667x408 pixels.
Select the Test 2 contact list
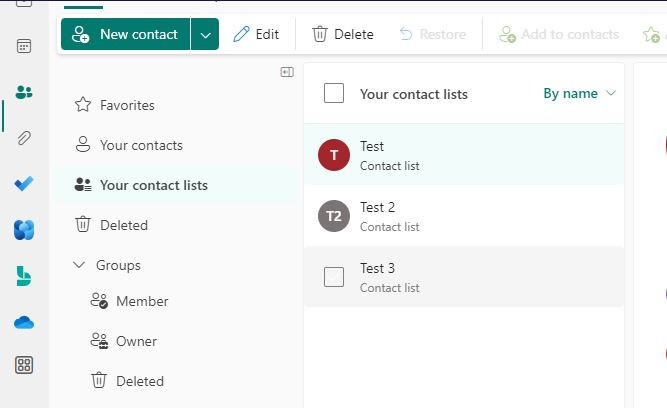[x=464, y=216]
